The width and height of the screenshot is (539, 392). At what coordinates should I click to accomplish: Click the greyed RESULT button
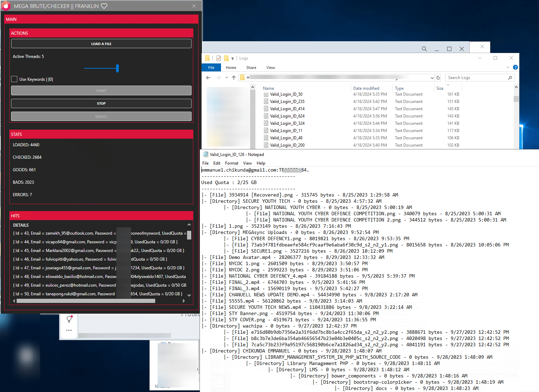[x=101, y=116]
